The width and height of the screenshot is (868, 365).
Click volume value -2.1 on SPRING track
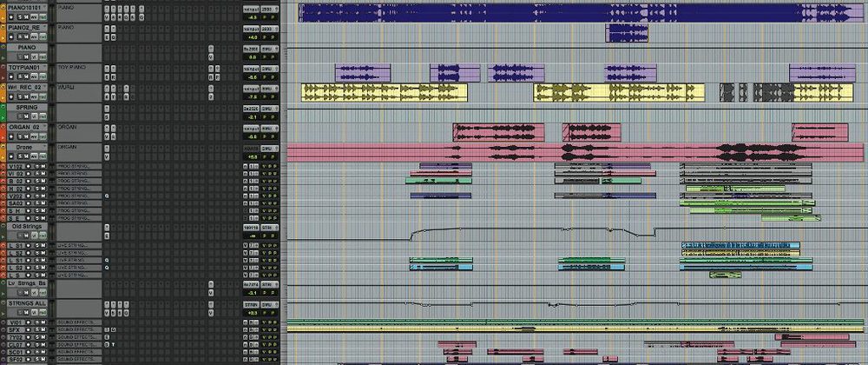click(x=253, y=116)
